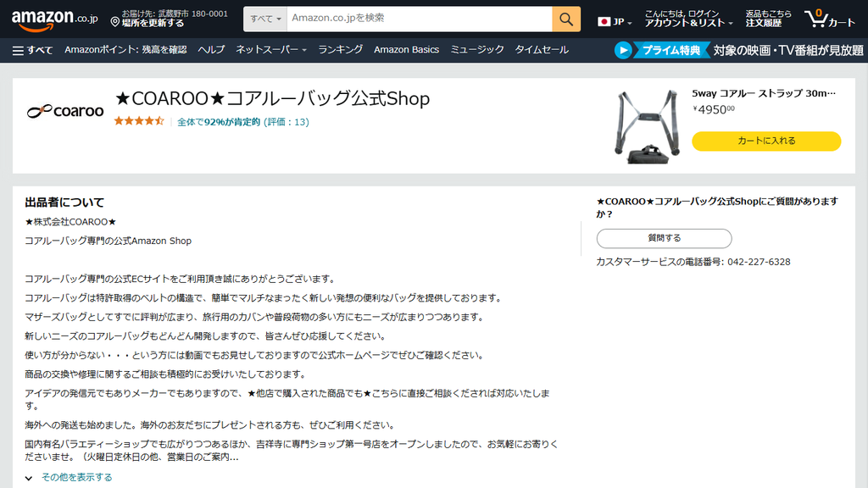The image size is (868, 488).
Task: Click 対象の映画・TV番組が見放題 banner text
Action: coord(788,50)
